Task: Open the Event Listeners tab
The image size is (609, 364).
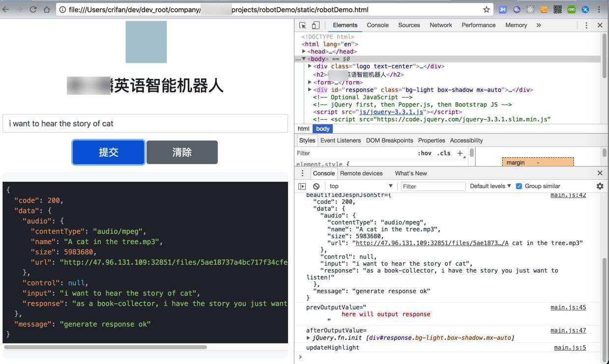Action: [341, 140]
